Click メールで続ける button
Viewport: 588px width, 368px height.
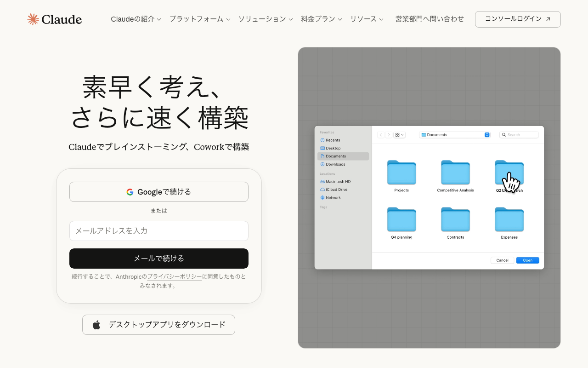tap(159, 259)
